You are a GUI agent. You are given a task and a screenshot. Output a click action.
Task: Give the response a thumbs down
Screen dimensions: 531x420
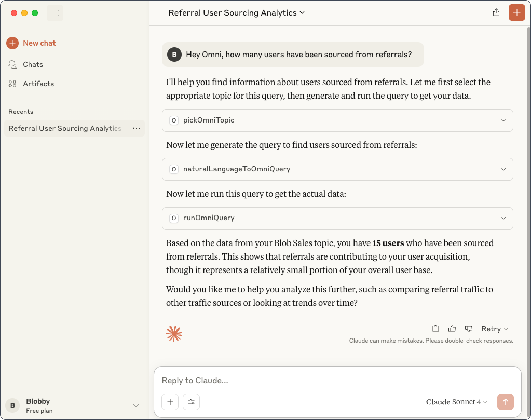[469, 329]
